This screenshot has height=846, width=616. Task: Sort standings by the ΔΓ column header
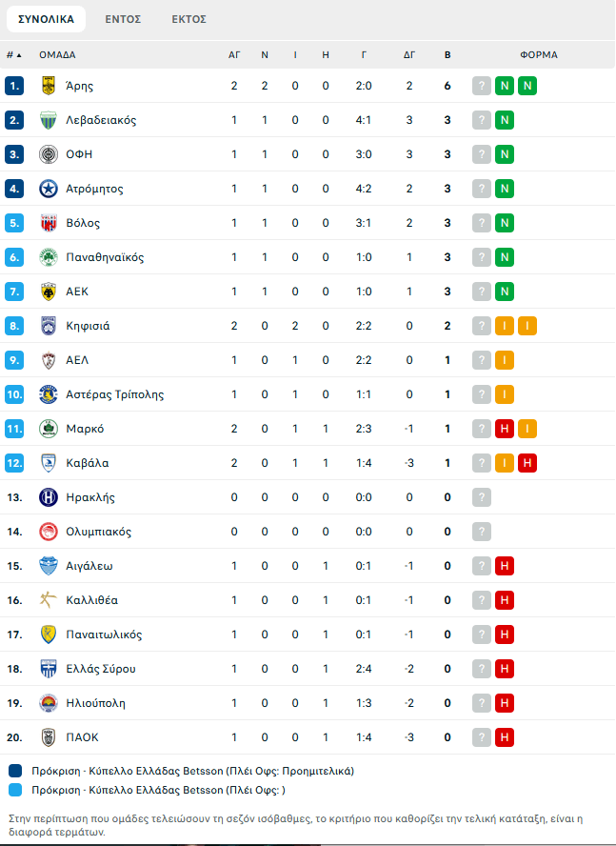pyautogui.click(x=409, y=55)
